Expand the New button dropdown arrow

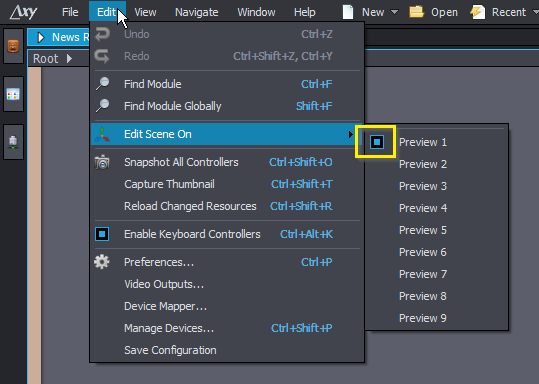pos(394,12)
